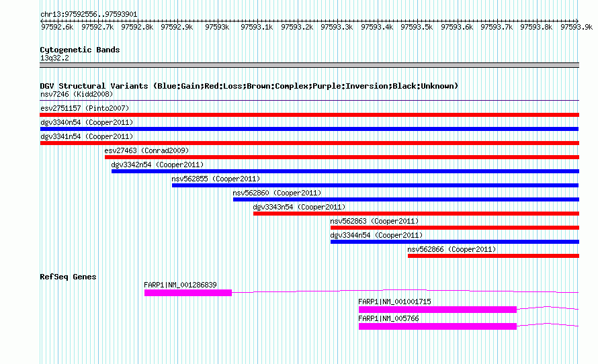The height and width of the screenshot is (364, 598).
Task: Click the magenta NM_001286839 exon block
Action: coord(188,293)
